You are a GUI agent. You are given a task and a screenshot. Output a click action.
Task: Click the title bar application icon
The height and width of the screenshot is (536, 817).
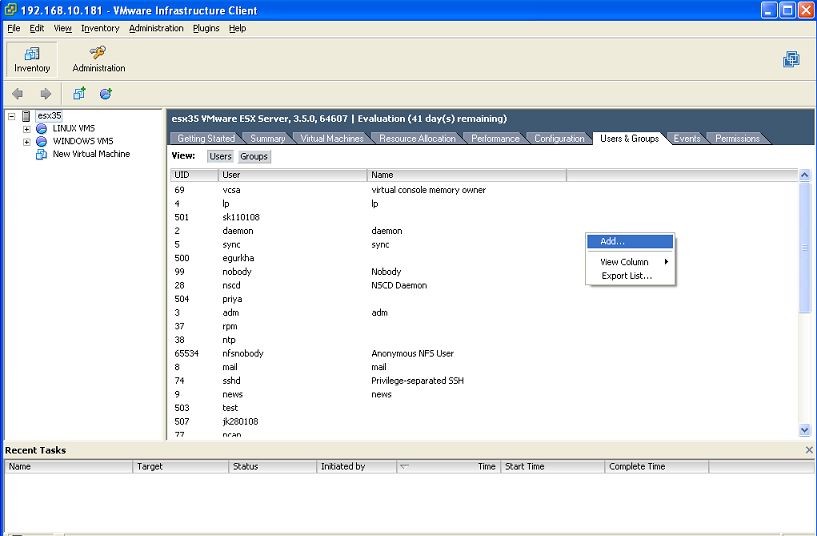pos(10,10)
